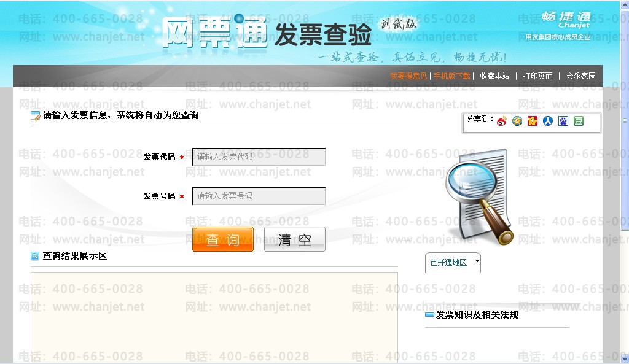
Task: Click the 发票代码 label
Action: (x=159, y=157)
